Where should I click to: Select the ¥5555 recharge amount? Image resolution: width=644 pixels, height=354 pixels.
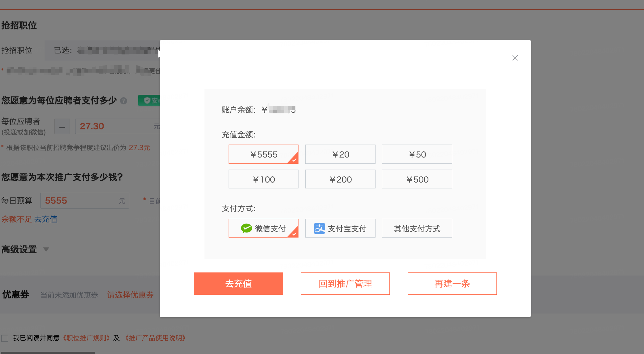tap(264, 154)
